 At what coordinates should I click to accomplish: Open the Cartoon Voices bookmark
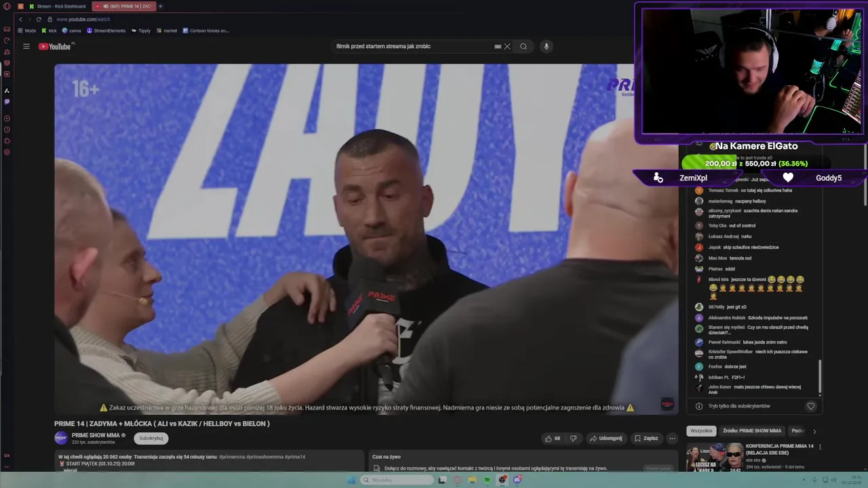(x=206, y=30)
